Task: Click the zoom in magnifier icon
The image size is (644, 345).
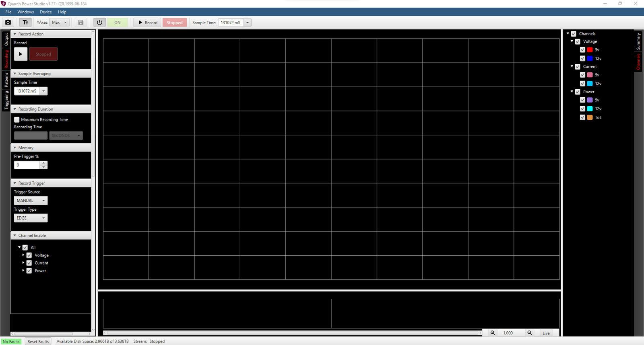Action: (x=493, y=333)
